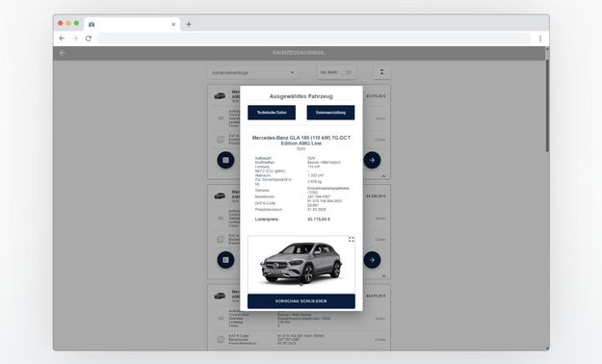The image size is (602, 364).
Task: Toggle the inkl. MwSt switch
Action: click(347, 72)
